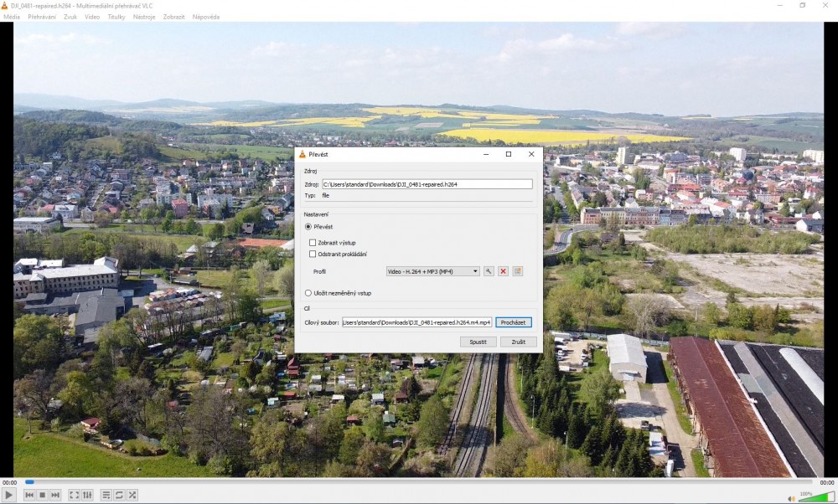Stop playback with the stop icon
Image resolution: width=838 pixels, height=504 pixels.
[42, 495]
